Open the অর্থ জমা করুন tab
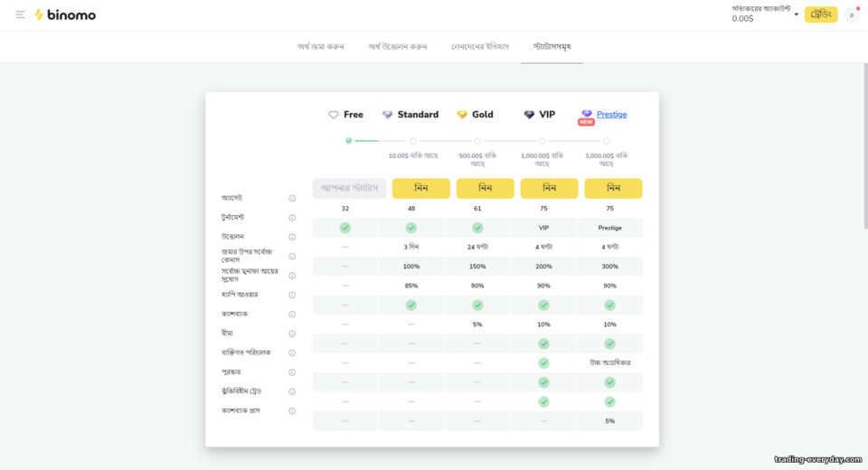This screenshot has width=868, height=470. click(320, 46)
